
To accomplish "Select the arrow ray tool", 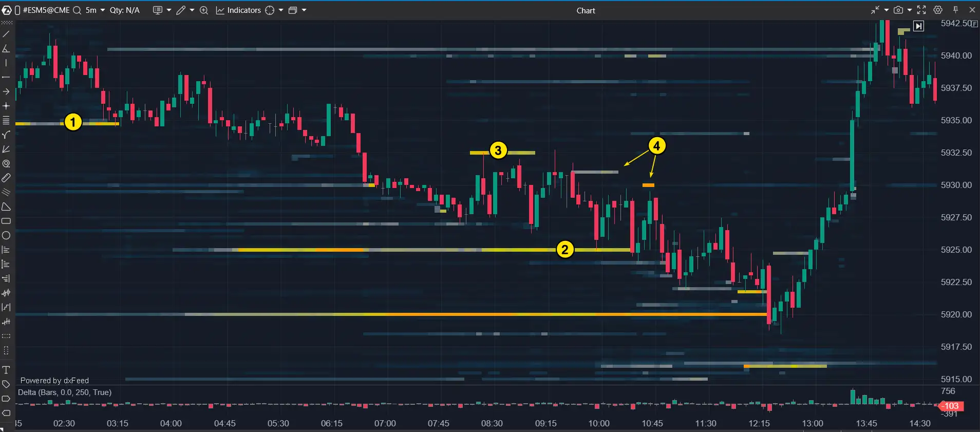I will pos(6,91).
